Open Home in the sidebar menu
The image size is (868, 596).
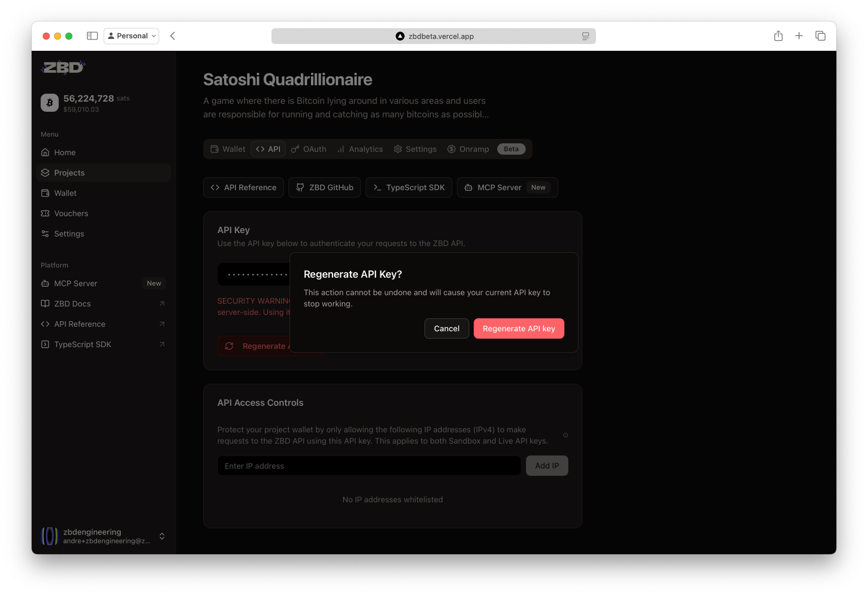point(103,152)
